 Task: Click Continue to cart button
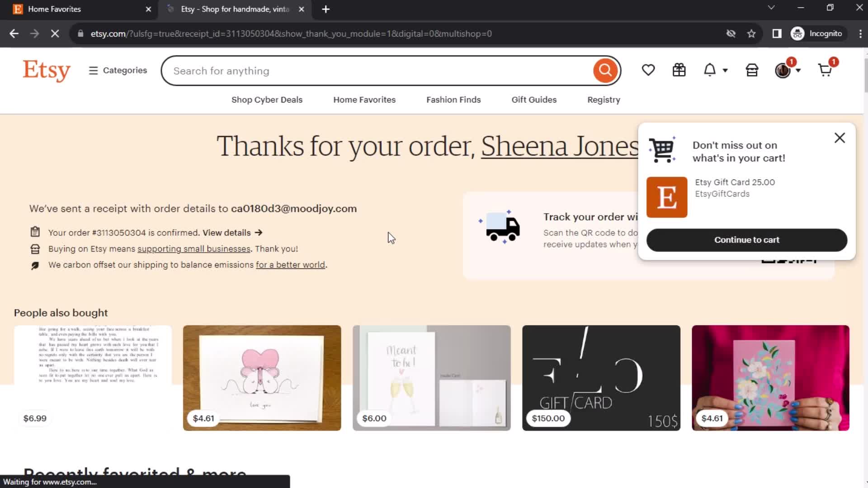click(747, 239)
